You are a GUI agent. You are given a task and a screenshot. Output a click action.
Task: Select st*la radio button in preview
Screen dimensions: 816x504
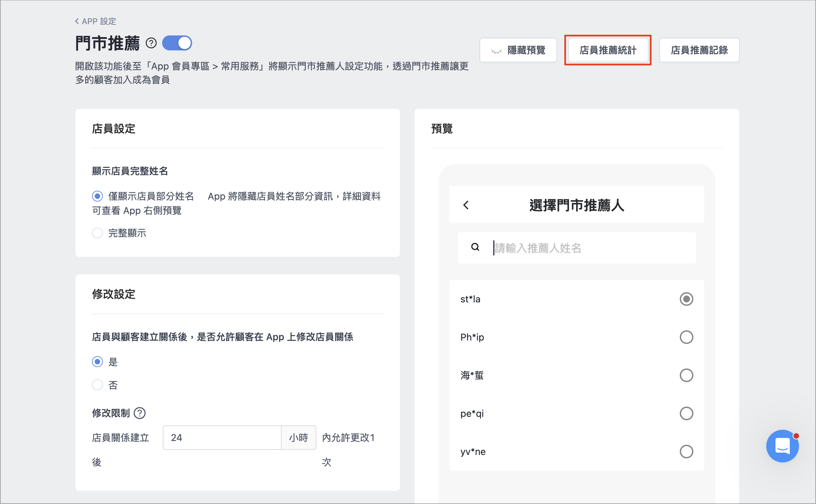click(x=686, y=299)
